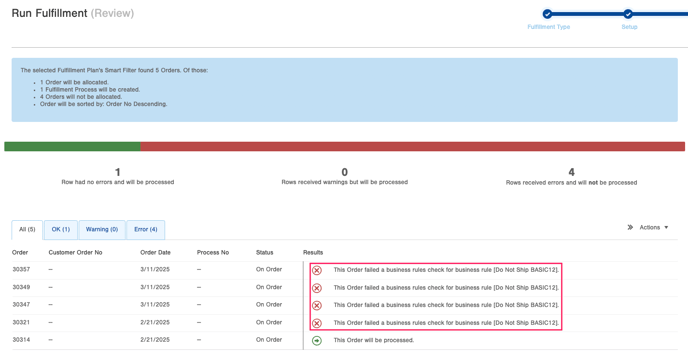Click the On Order status of order 30349
Image resolution: width=688 pixels, height=360 pixels.
pyautogui.click(x=269, y=287)
